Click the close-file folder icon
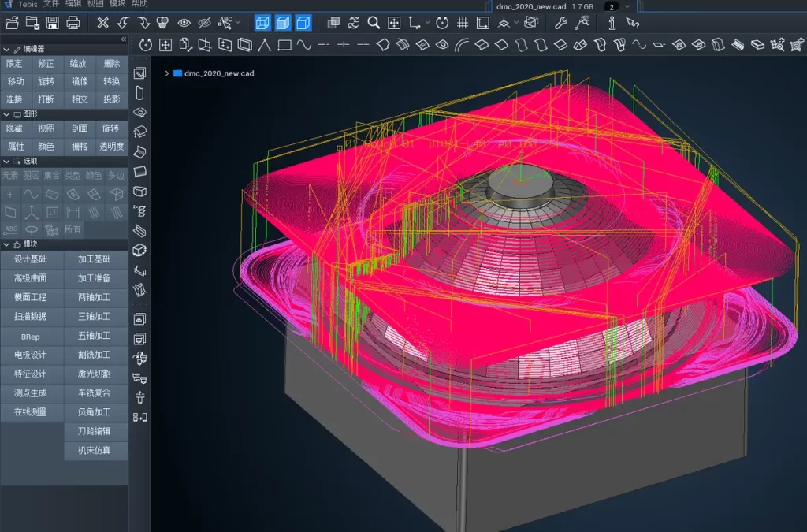Image resolution: width=807 pixels, height=532 pixels. coord(32,23)
